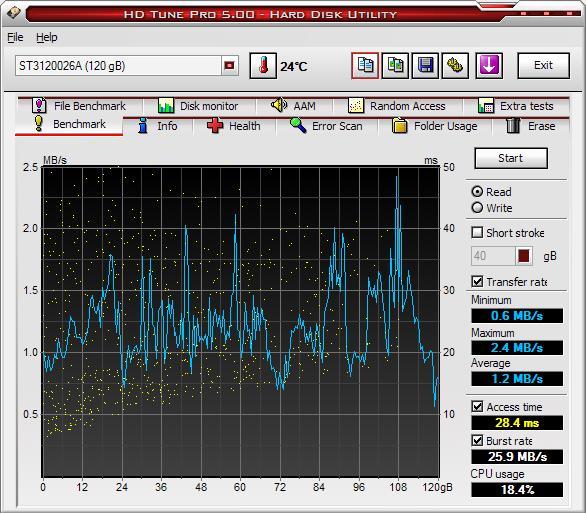
Task: Open the drive selection dropdown
Action: click(x=229, y=66)
